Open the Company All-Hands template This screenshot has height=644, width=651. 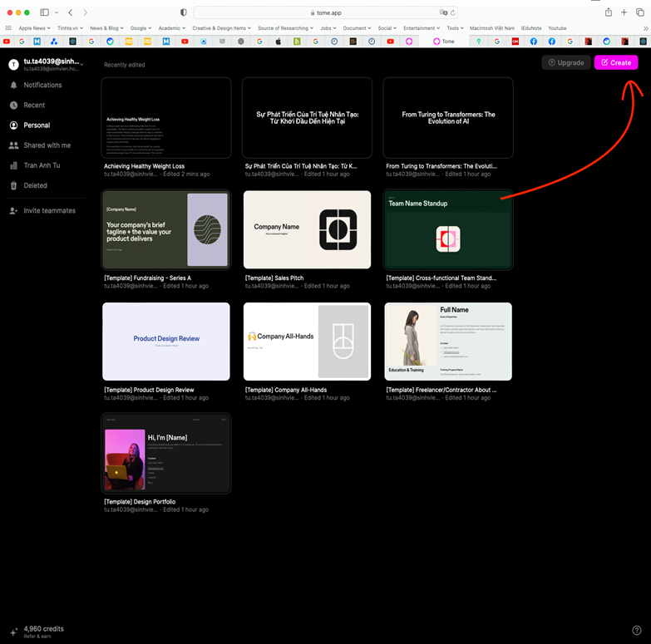pos(308,342)
